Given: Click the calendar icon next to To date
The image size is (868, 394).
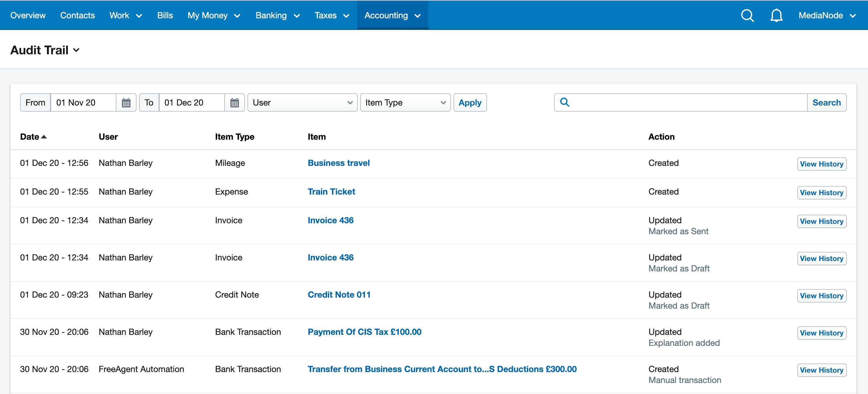Looking at the screenshot, I should 235,102.
